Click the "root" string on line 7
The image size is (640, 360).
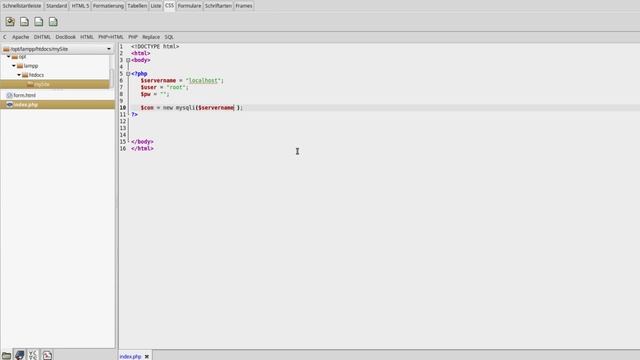pos(176,87)
